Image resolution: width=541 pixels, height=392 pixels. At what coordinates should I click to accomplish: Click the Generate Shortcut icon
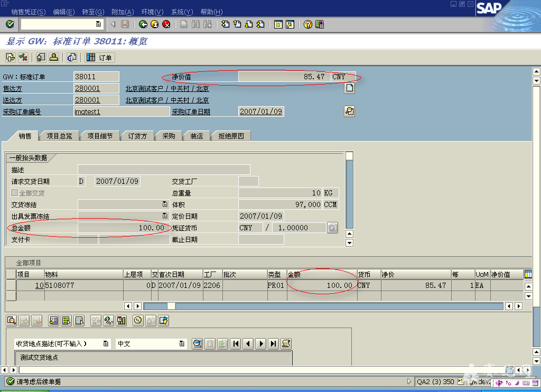coord(290,24)
